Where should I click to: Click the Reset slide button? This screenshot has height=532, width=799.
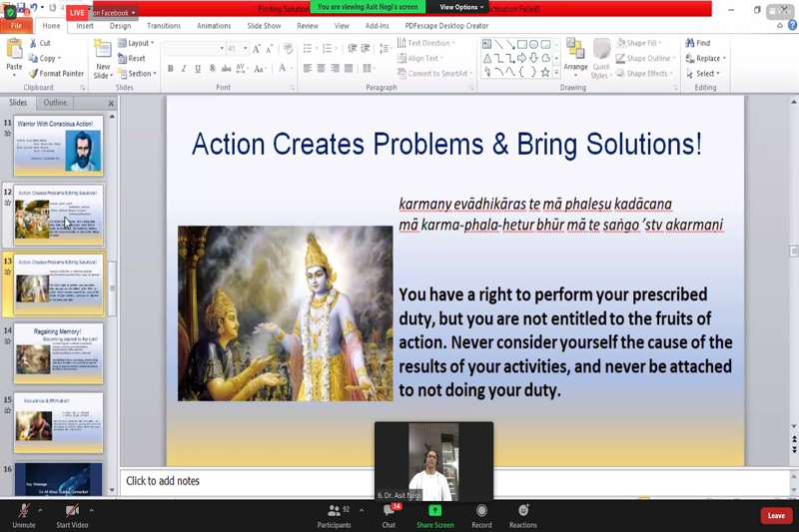132,58
